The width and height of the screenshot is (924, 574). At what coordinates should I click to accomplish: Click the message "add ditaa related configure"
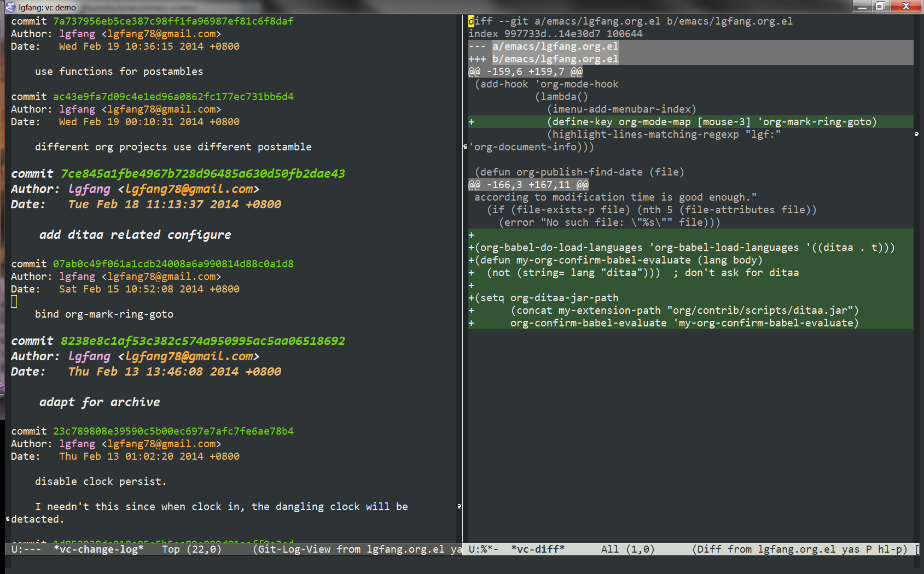pyautogui.click(x=135, y=235)
